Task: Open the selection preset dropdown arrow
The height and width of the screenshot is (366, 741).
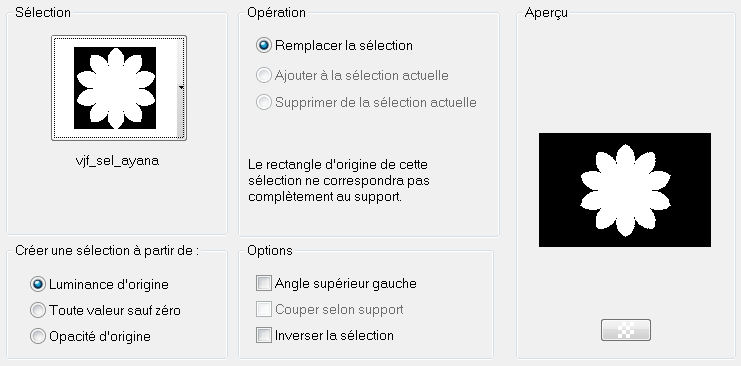Action: click(x=181, y=87)
